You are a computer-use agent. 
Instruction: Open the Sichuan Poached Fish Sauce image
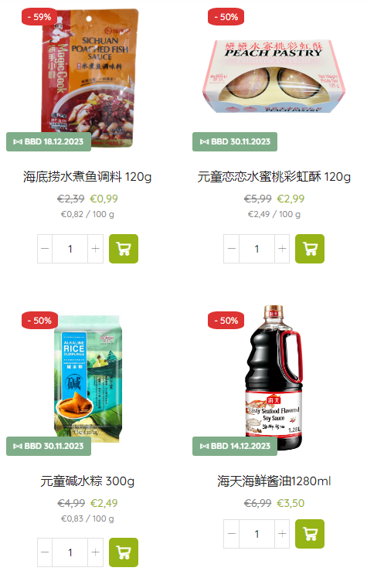[89, 78]
